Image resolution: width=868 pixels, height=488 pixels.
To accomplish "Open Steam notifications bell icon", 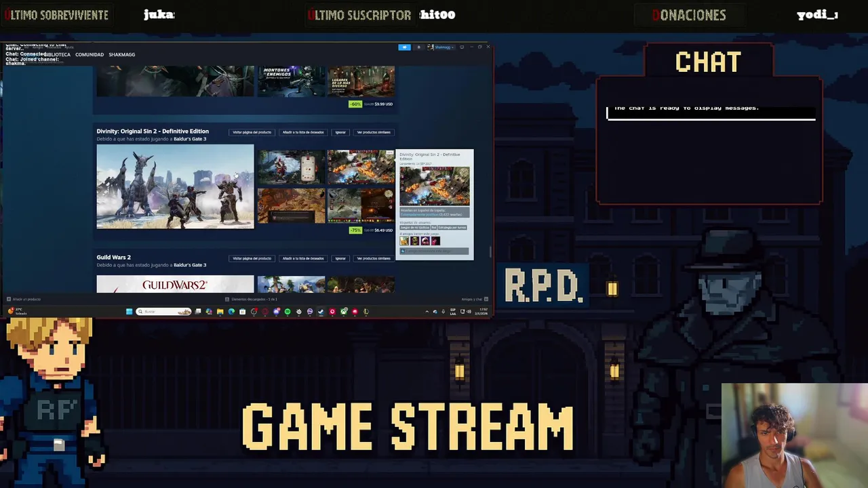I will (418, 47).
